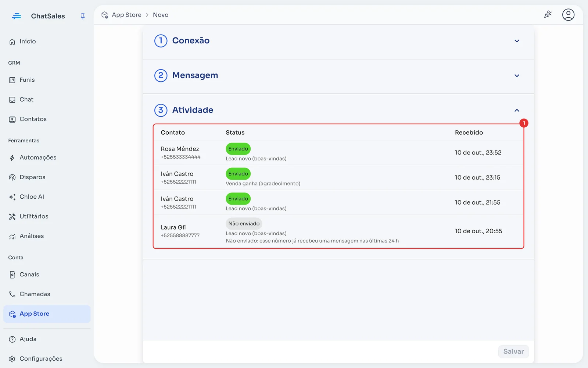Click phone number +525588887777
Viewport: 588px width, 368px height.
180,236
